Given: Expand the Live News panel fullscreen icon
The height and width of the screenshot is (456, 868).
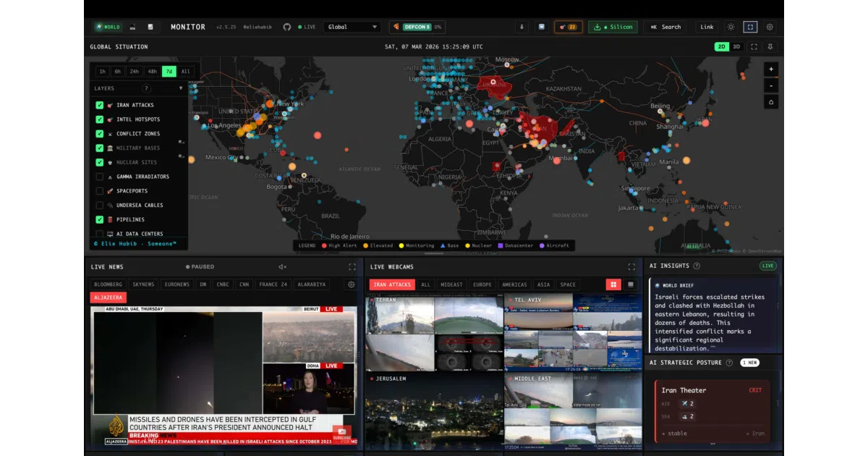Looking at the screenshot, I should (352, 266).
